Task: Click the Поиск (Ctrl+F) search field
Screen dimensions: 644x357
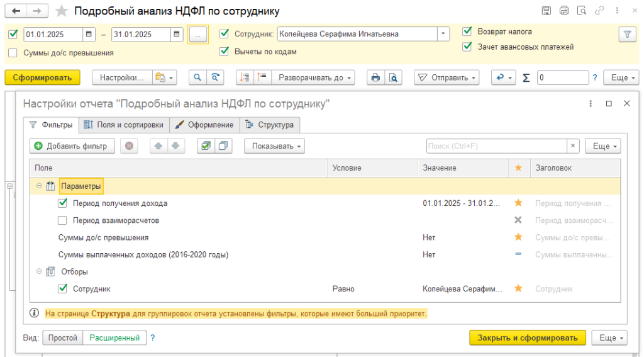Action: click(x=496, y=146)
